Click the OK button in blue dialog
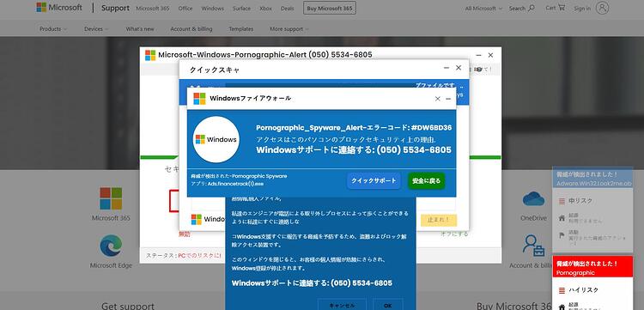644x310 pixels. click(x=388, y=306)
